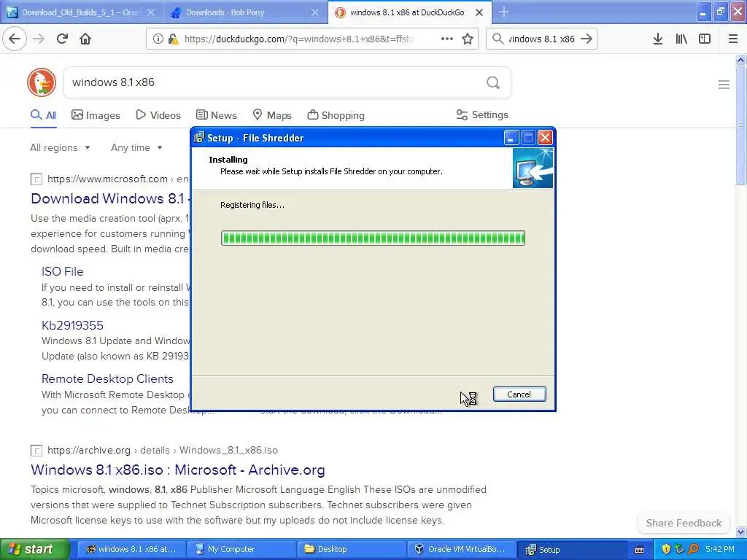Click the DuckDuckGo logo
Screen dimensions: 747x560
pos(42,82)
